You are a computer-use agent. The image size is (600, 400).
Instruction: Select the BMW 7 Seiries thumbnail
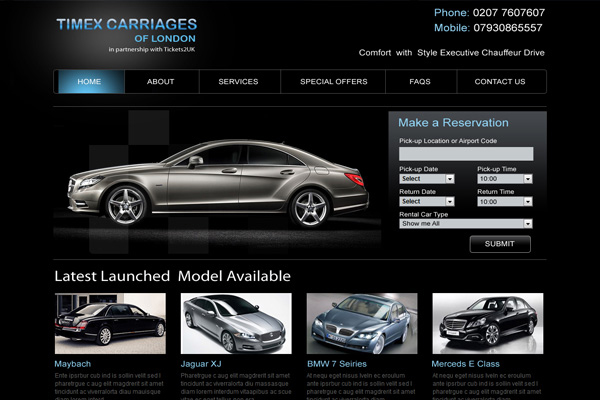362,323
